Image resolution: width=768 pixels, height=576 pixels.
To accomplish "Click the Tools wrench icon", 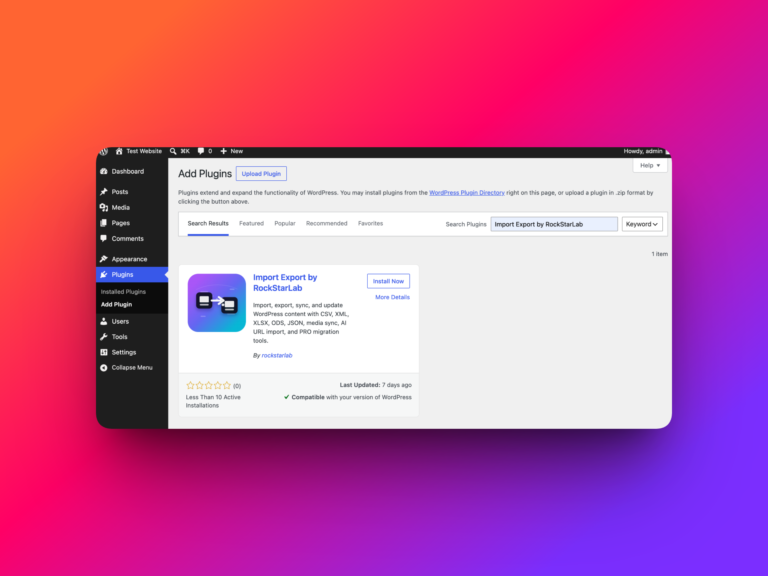I will [104, 337].
